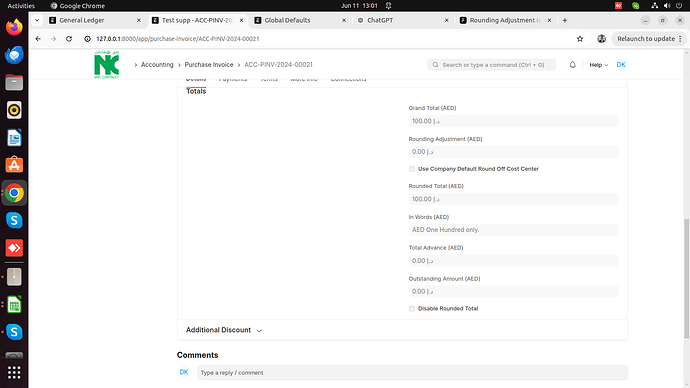Image resolution: width=690 pixels, height=388 pixels.
Task: Open the Chrome profile avatar icon
Action: (602, 39)
